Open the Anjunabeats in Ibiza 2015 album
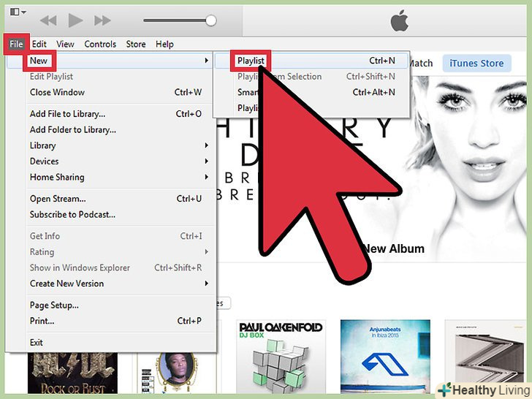 point(385,357)
